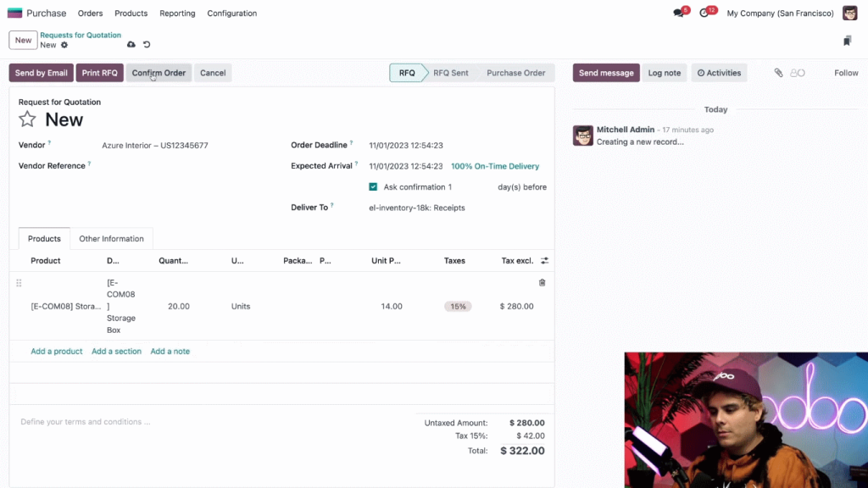Click the Tax excl. column header
The image size is (868, 488).
tap(518, 261)
